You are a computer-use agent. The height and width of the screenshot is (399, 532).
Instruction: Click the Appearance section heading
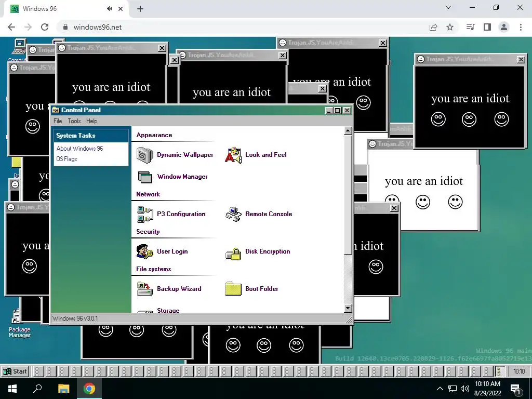click(154, 135)
